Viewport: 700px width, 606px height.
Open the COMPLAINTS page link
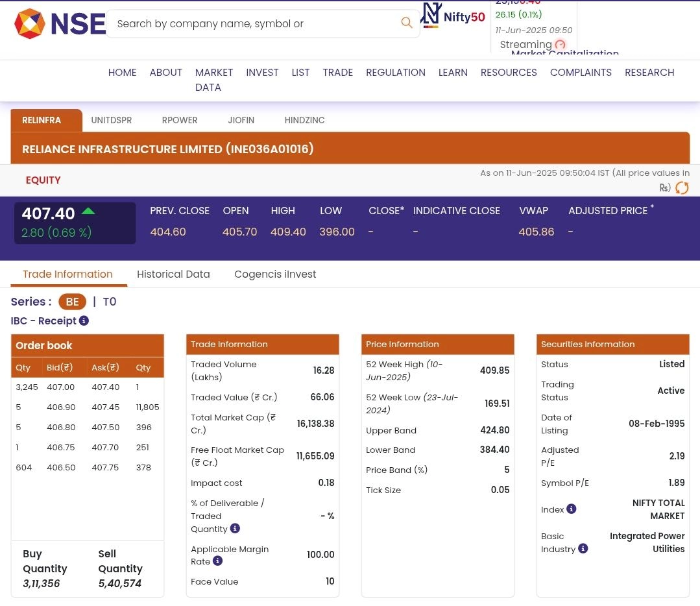pos(581,73)
